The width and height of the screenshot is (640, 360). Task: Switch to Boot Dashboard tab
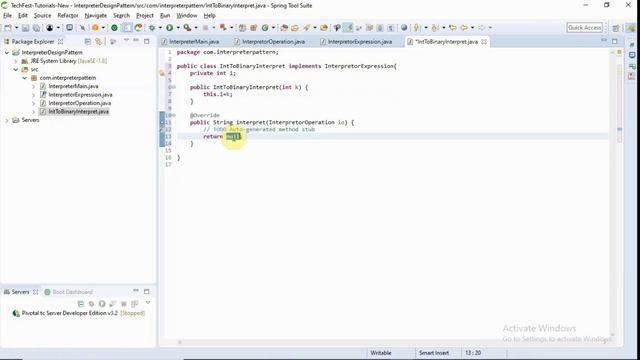point(68,292)
